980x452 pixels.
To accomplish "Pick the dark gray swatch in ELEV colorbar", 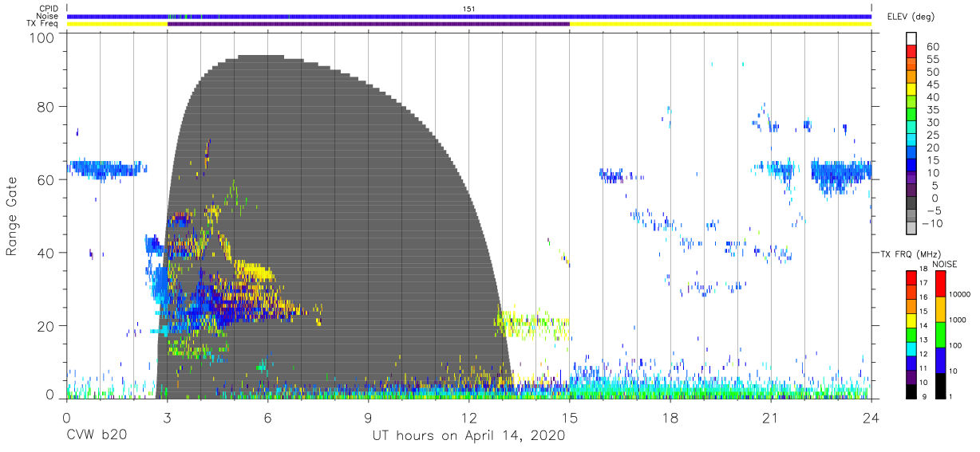I will coord(911,204).
